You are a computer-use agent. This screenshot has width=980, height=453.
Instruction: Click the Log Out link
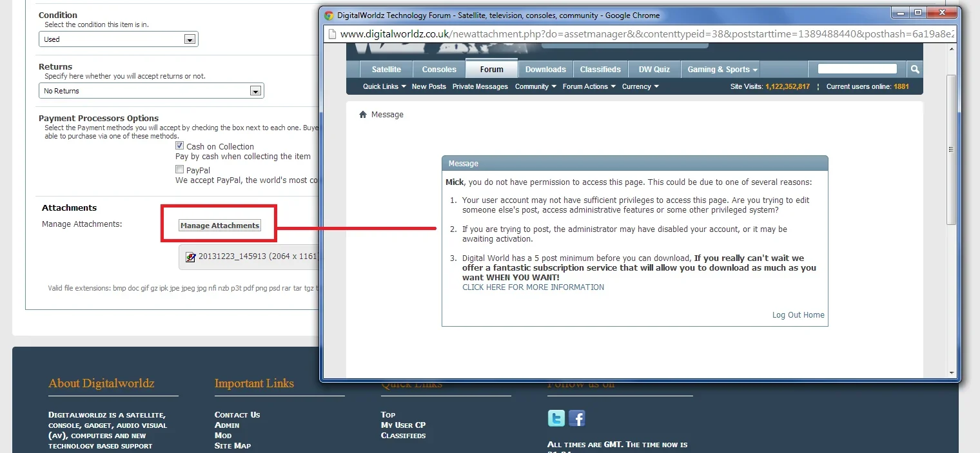click(787, 315)
